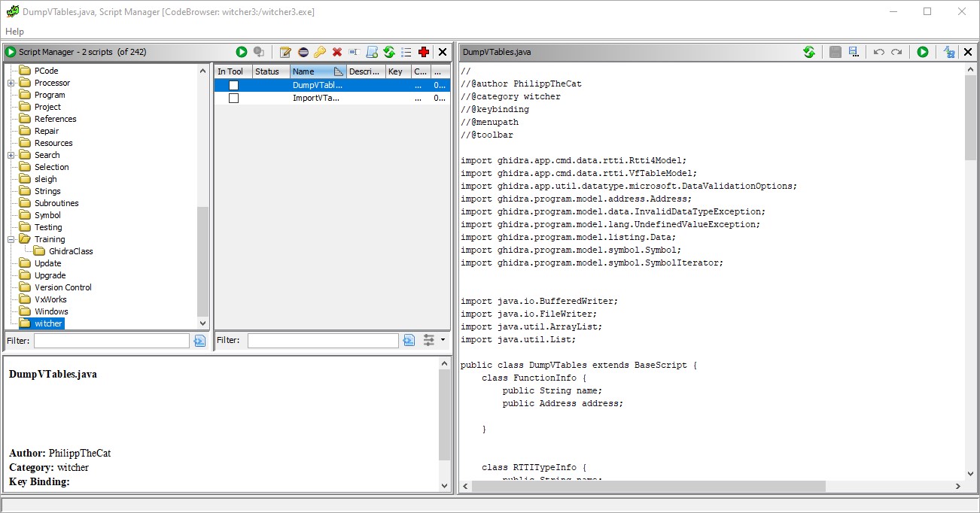Screen dimensions: 980x513
Task: Open the script directories manager
Action: click(406, 52)
